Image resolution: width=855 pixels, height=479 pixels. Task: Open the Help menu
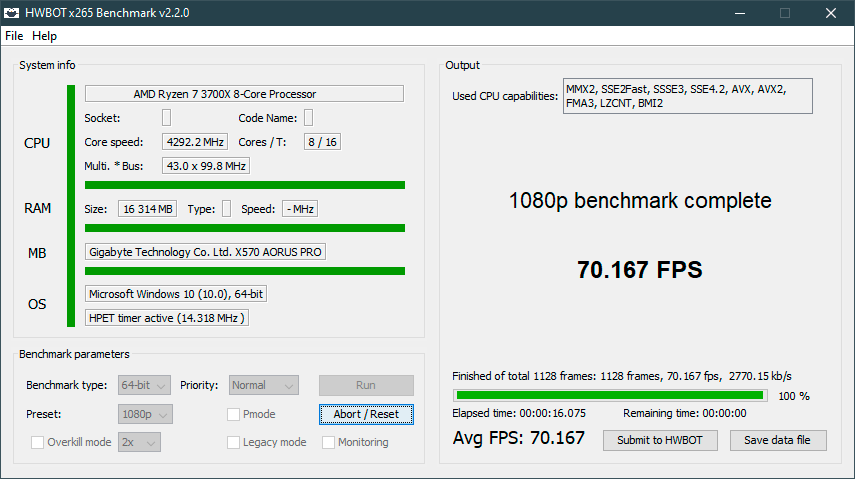(x=44, y=36)
